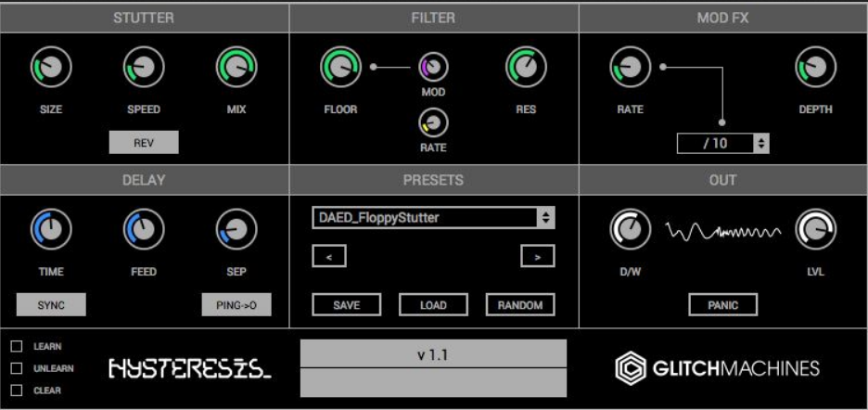The image size is (868, 410).
Task: Toggle the REV reverse button
Action: tap(144, 143)
